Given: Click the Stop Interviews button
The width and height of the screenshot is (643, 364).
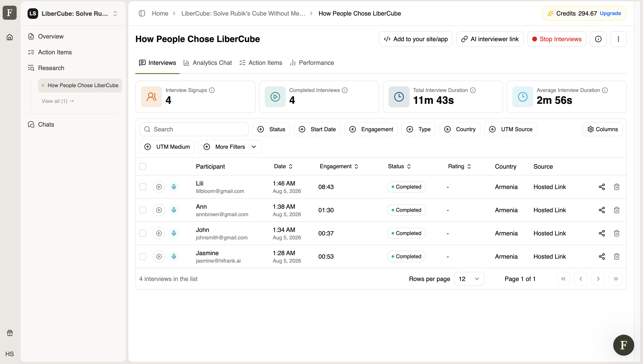Looking at the screenshot, I should [557, 39].
